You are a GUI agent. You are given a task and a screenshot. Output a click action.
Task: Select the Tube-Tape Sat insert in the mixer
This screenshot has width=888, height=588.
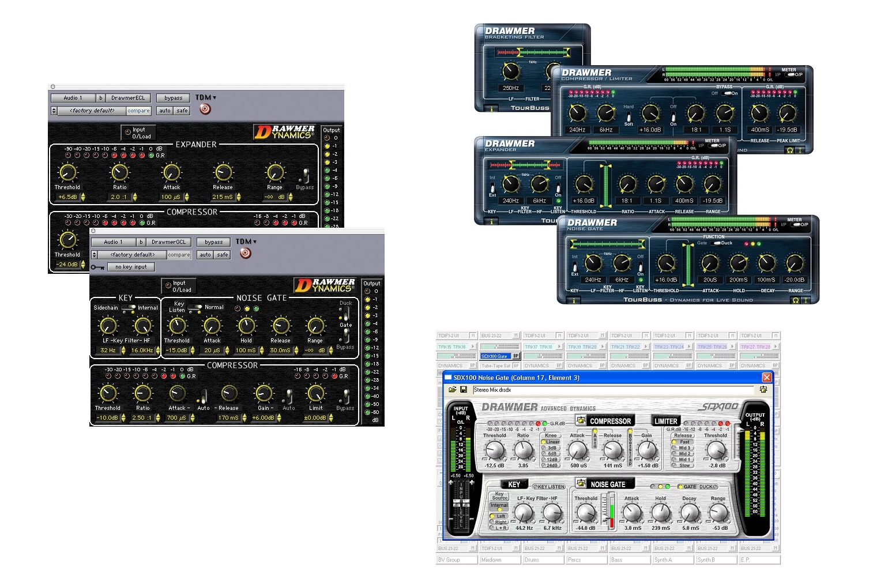496,365
